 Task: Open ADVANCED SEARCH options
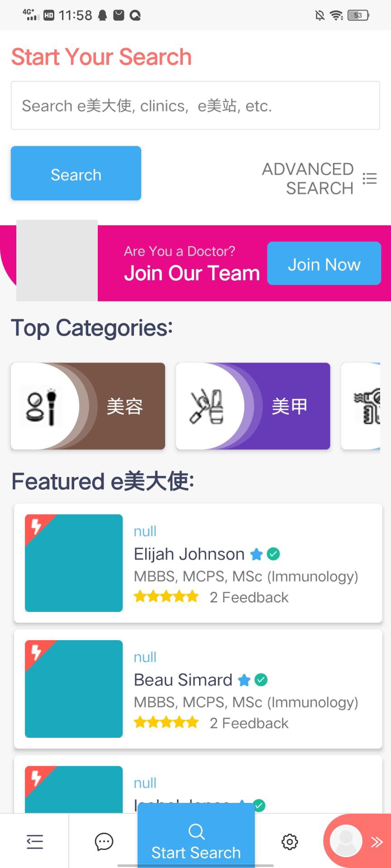point(308,179)
